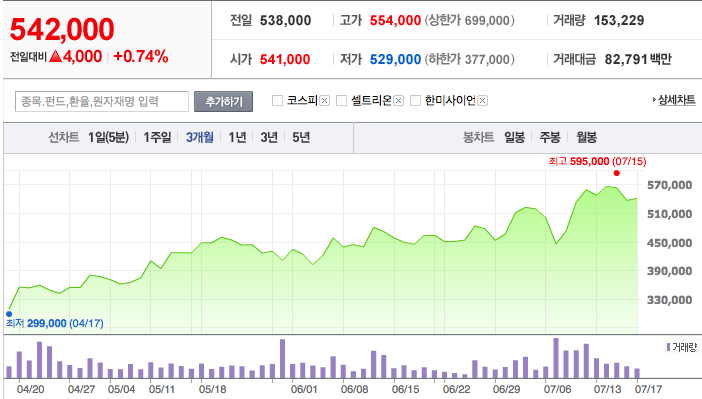The width and height of the screenshot is (702, 399).
Task: Click the 상한가 699,000 upper limit text
Action: pyautogui.click(x=470, y=21)
